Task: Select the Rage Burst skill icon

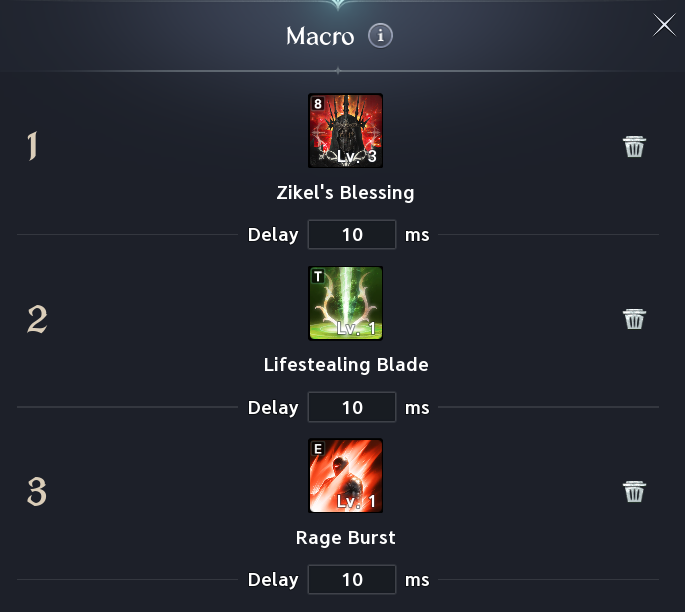Action: pos(345,475)
